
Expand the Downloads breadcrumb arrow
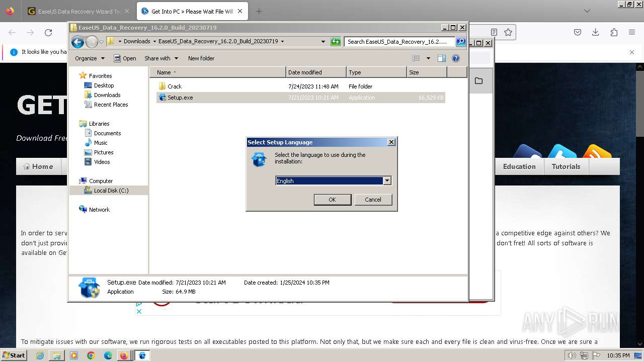(x=154, y=41)
